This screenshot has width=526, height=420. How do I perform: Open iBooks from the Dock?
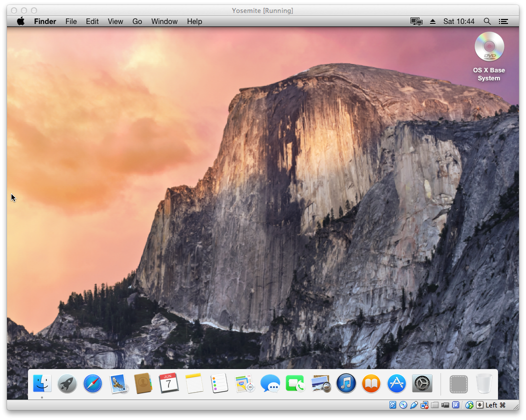point(371,384)
